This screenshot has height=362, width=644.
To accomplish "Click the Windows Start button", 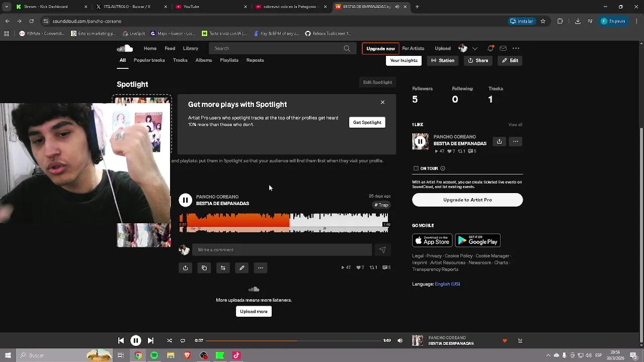I will click(x=8, y=355).
